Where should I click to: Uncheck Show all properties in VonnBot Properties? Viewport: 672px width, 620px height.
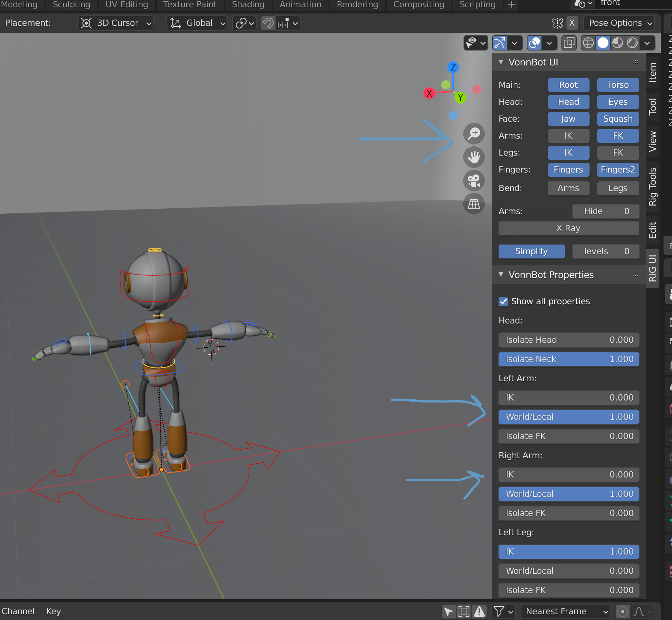tap(503, 302)
